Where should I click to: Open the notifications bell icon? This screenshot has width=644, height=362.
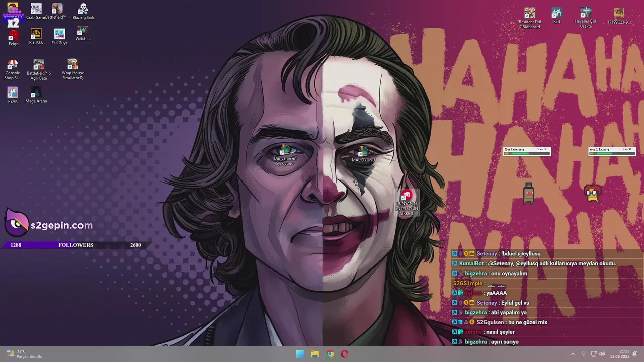coord(635,354)
